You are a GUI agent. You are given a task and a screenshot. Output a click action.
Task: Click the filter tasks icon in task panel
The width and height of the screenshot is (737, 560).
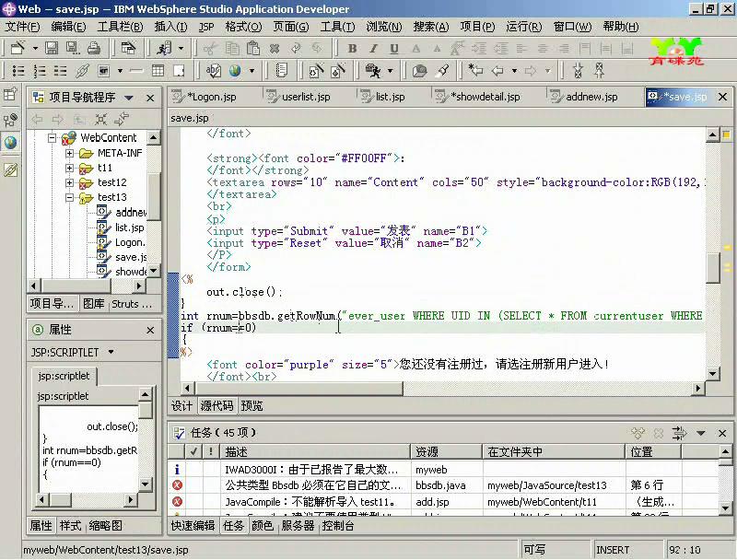tap(679, 433)
